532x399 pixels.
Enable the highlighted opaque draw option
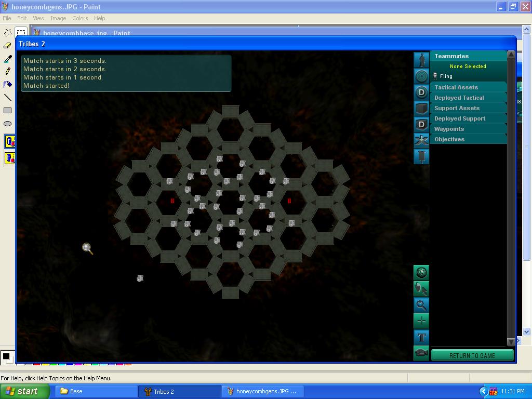[x=9, y=141]
